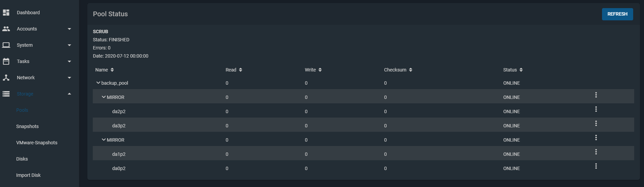
Task: Collapse the first MIRROR group
Action: pyautogui.click(x=104, y=97)
